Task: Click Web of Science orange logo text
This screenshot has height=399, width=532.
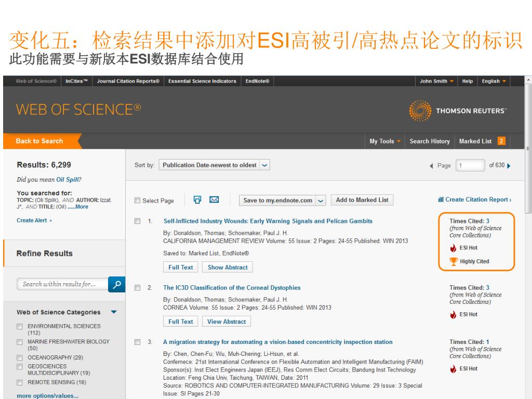Action: click(x=78, y=109)
